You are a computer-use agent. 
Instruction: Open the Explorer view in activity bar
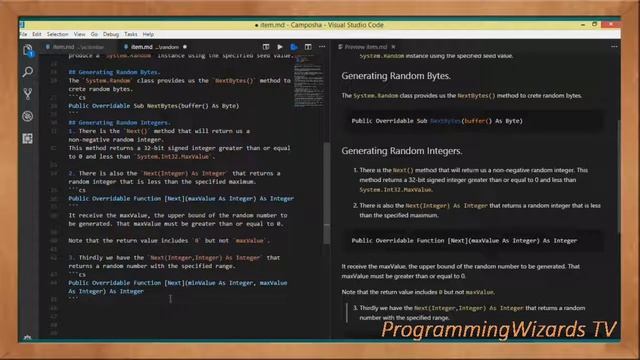[28, 50]
